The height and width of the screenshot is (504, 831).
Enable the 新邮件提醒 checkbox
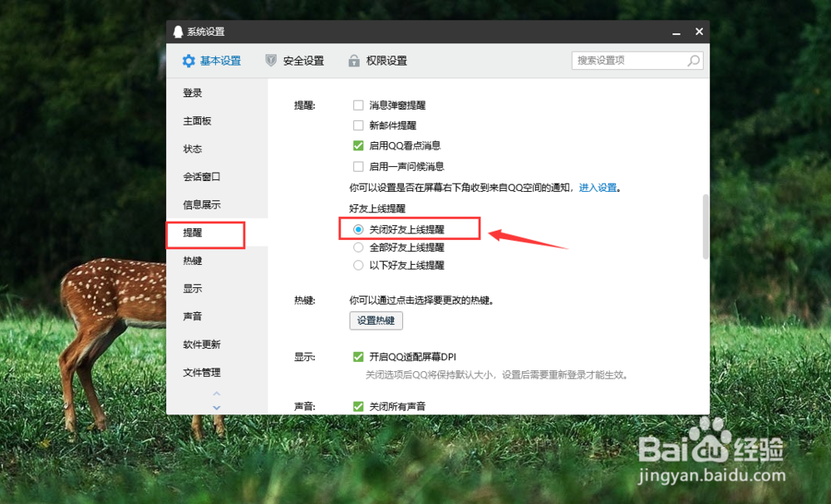pos(358,125)
